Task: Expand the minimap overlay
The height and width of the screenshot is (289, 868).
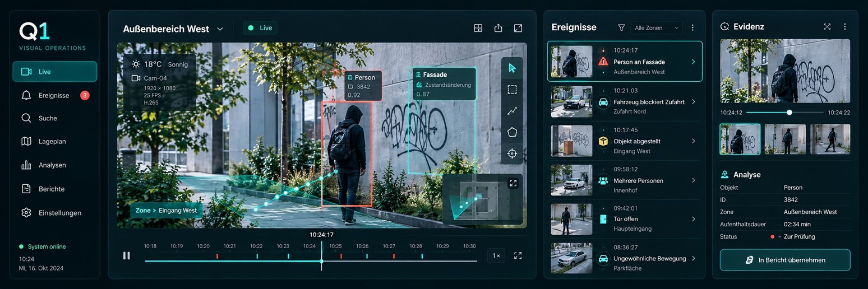Action: point(513,183)
